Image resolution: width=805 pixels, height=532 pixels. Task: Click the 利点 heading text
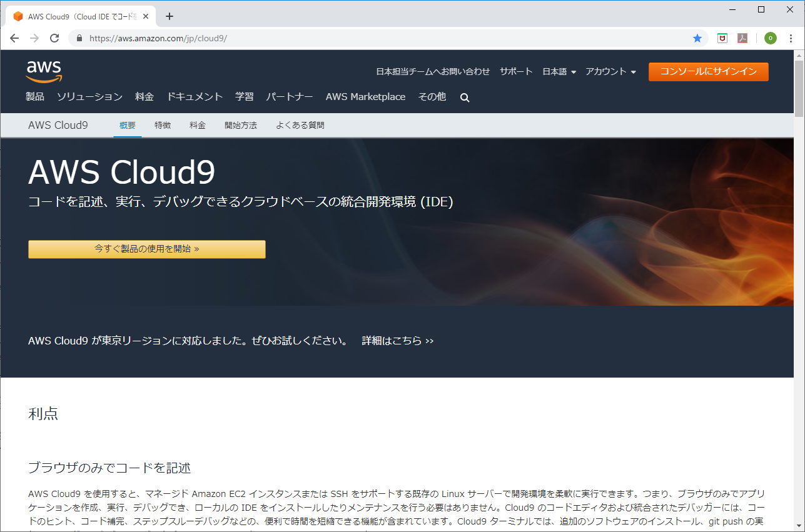point(43,413)
